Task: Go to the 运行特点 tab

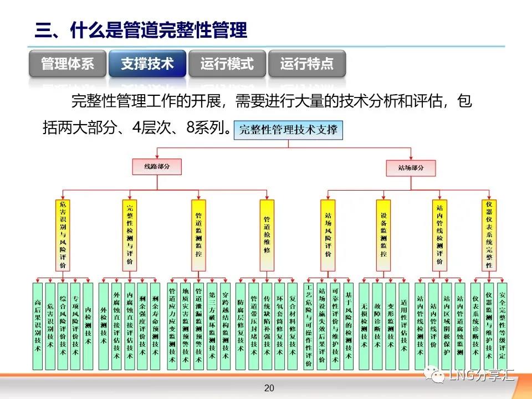Action: (307, 63)
